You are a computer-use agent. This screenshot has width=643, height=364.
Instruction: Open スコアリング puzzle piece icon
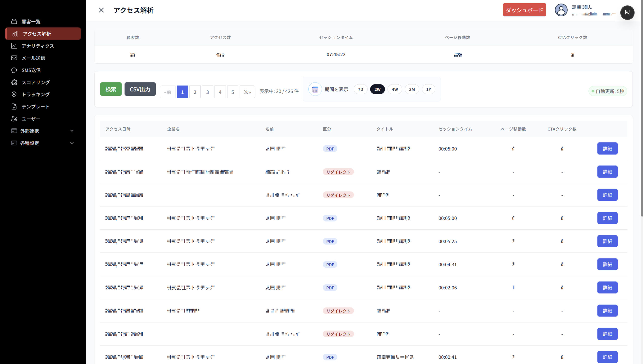click(x=14, y=82)
